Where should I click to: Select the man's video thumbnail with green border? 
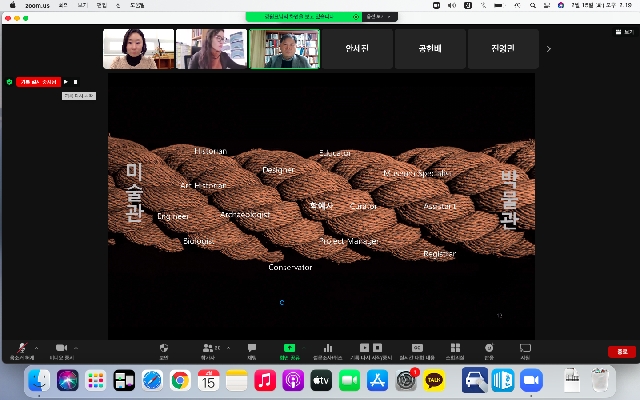coord(284,48)
